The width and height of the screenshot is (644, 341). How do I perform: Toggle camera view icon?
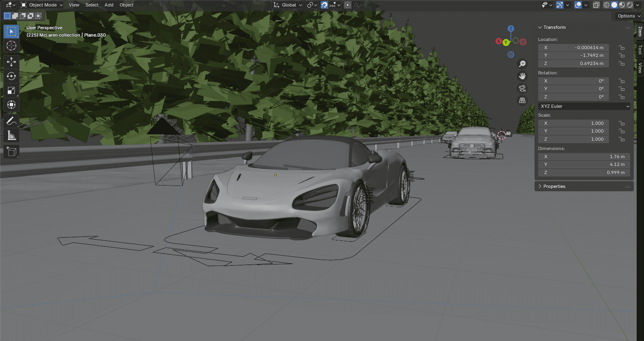coord(522,88)
